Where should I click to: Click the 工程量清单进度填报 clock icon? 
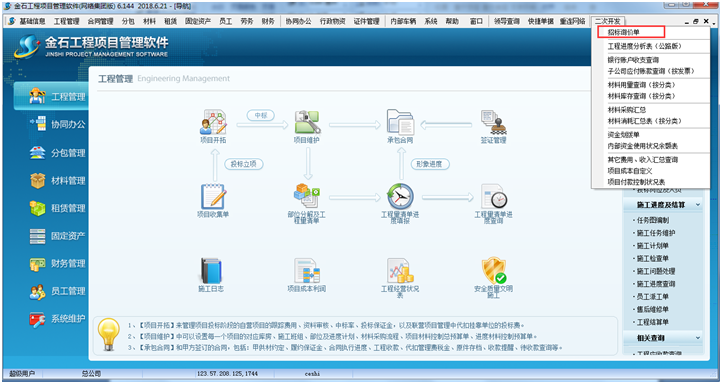point(400,197)
